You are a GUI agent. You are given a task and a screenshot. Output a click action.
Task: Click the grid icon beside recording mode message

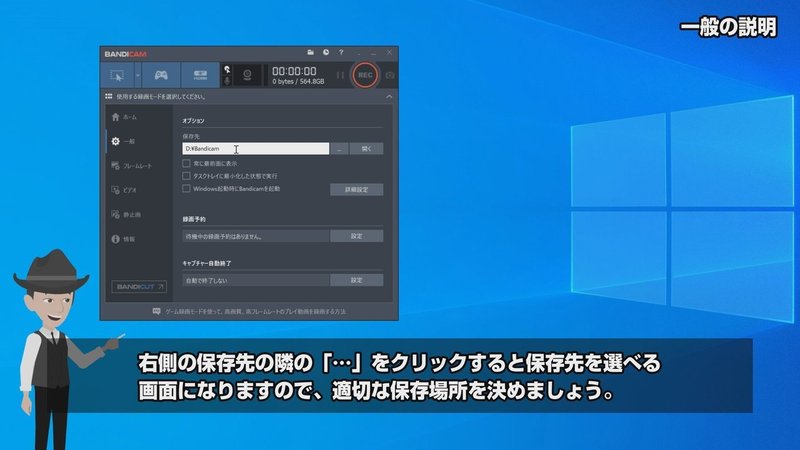click(x=109, y=96)
